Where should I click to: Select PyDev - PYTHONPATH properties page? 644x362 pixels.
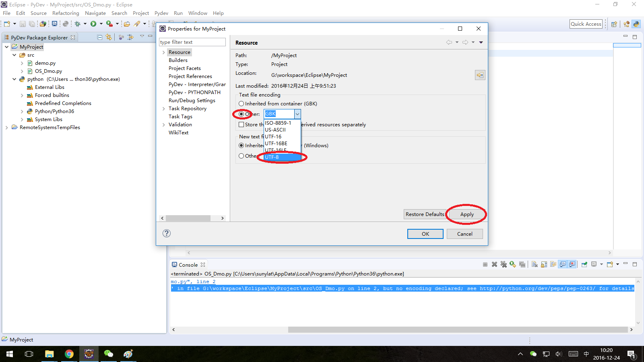coord(194,93)
